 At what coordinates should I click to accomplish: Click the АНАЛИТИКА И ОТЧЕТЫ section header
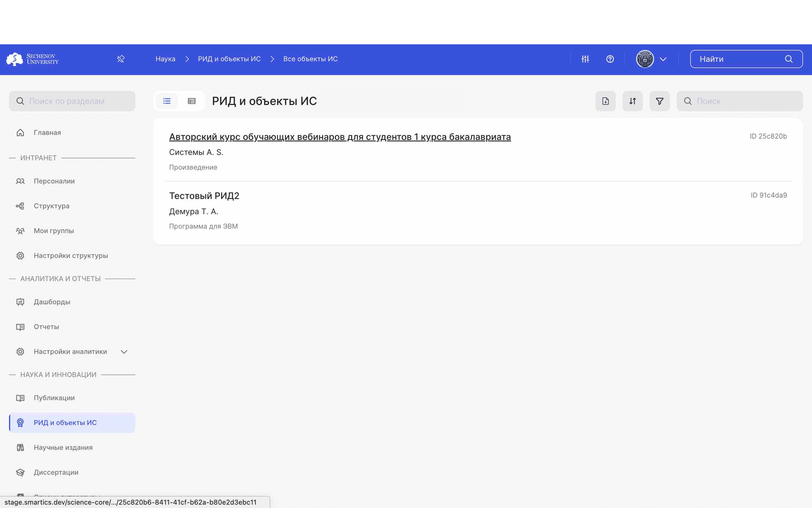[x=60, y=279]
